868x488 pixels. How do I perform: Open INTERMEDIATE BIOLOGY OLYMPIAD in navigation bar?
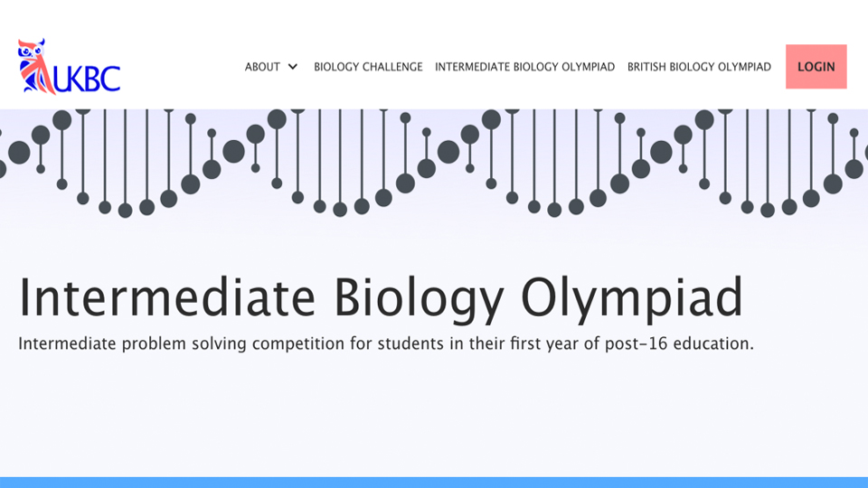pyautogui.click(x=524, y=67)
